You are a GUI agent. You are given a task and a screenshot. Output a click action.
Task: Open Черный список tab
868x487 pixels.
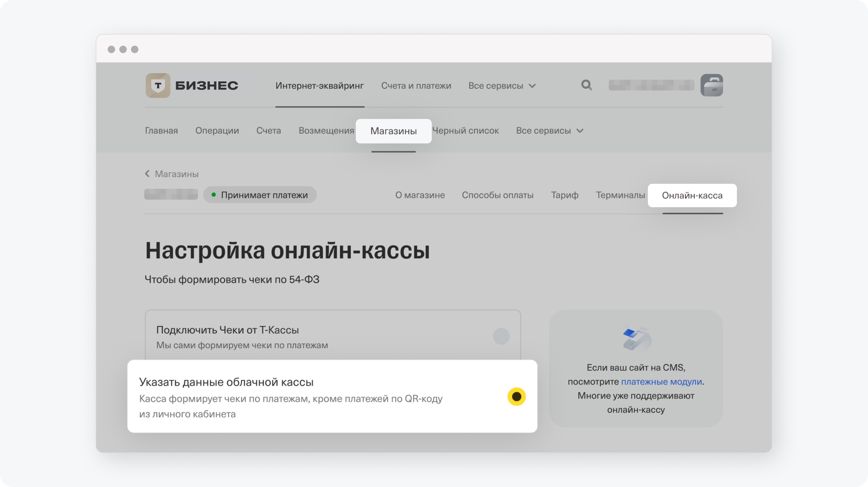pyautogui.click(x=466, y=131)
